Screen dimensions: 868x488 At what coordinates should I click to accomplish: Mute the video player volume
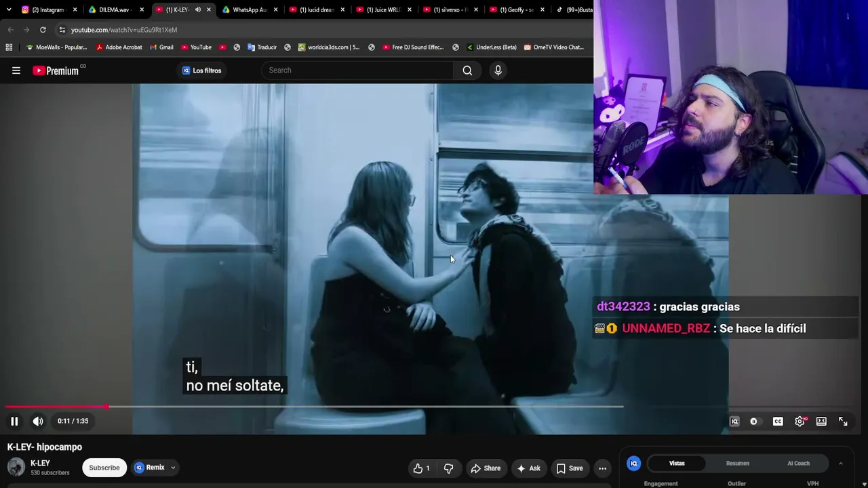tap(38, 421)
